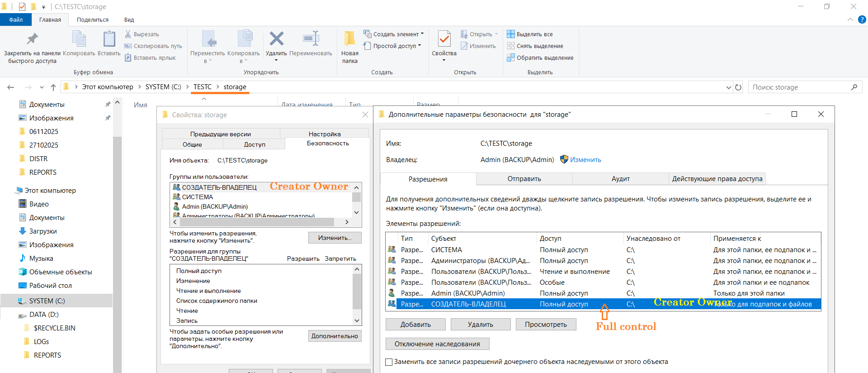Click the Paste clipboard icon

tap(109, 39)
